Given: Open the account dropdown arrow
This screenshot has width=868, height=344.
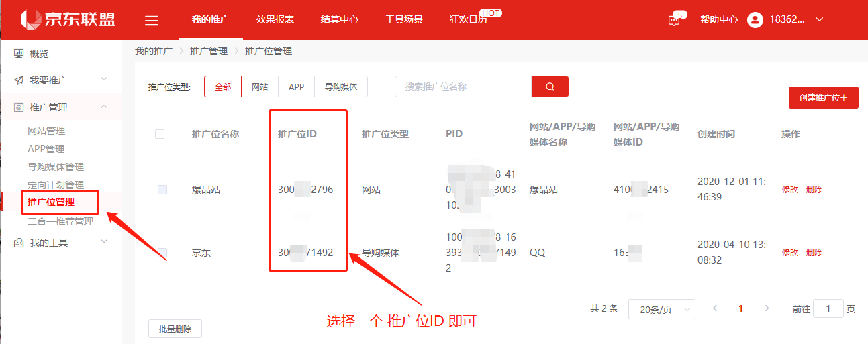Looking at the screenshot, I should coord(819,20).
